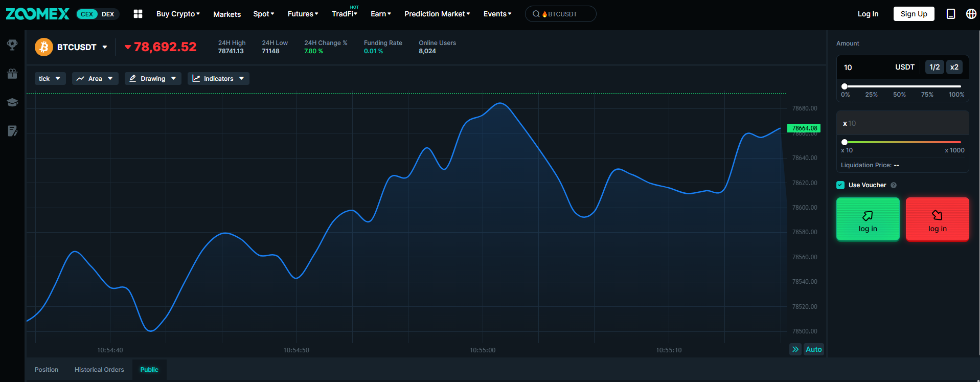
Task: Expand the TradFi menu
Action: [345, 14]
